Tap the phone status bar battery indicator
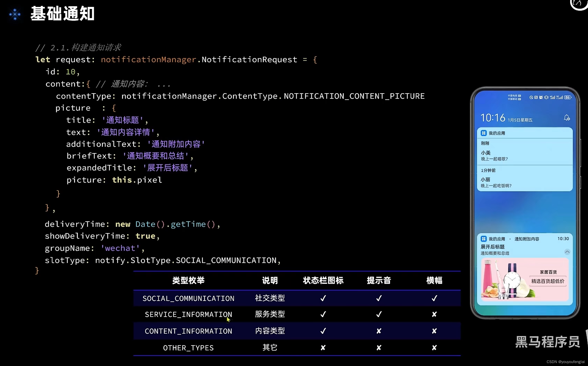The height and width of the screenshot is (366, 588). coord(568,97)
